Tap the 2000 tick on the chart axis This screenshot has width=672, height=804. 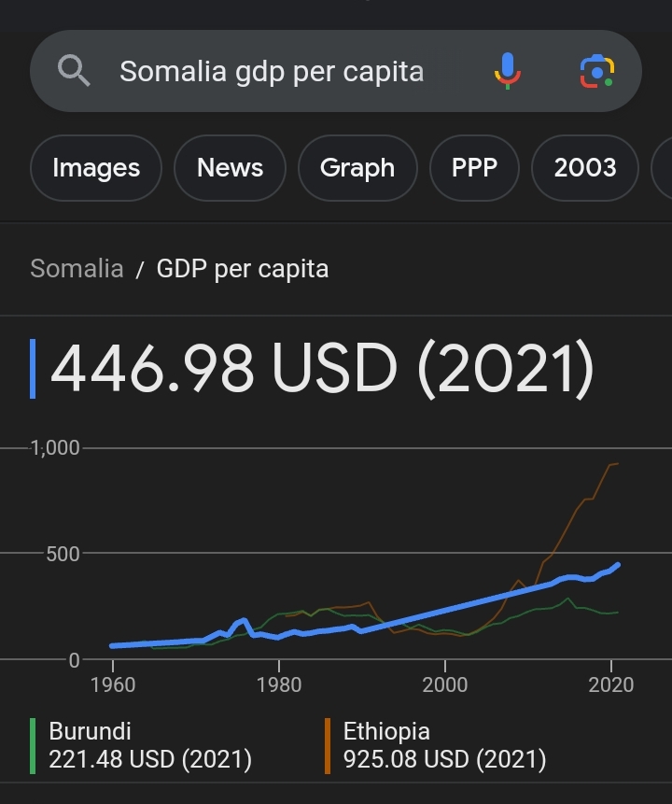[x=445, y=684]
